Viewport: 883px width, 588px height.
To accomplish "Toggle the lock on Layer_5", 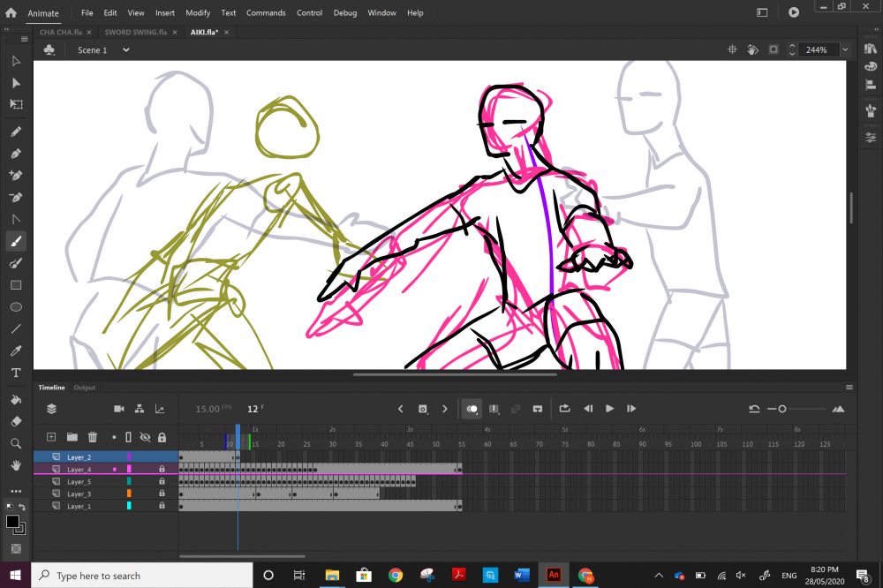I will point(162,482).
